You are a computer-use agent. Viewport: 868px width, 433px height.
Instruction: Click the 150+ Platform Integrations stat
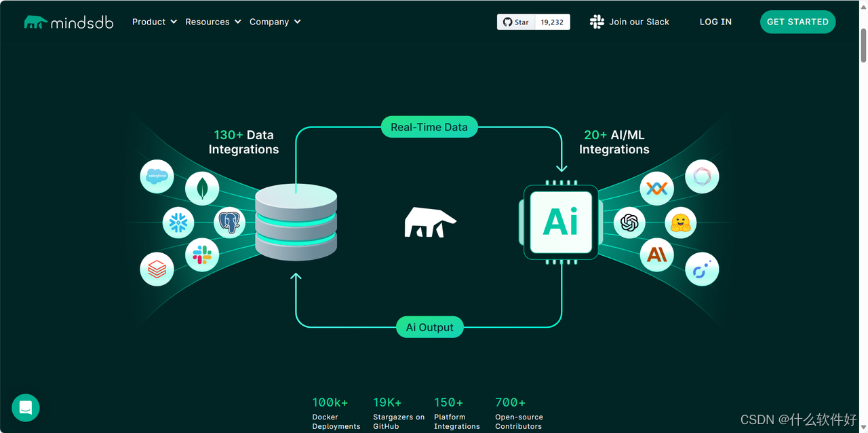click(457, 413)
